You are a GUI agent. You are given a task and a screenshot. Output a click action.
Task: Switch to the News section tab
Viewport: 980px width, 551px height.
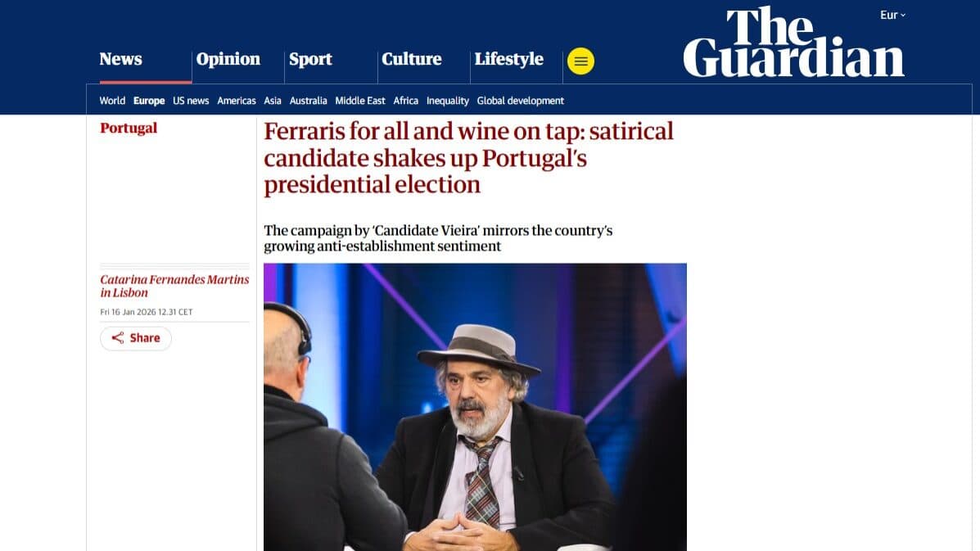pyautogui.click(x=121, y=59)
